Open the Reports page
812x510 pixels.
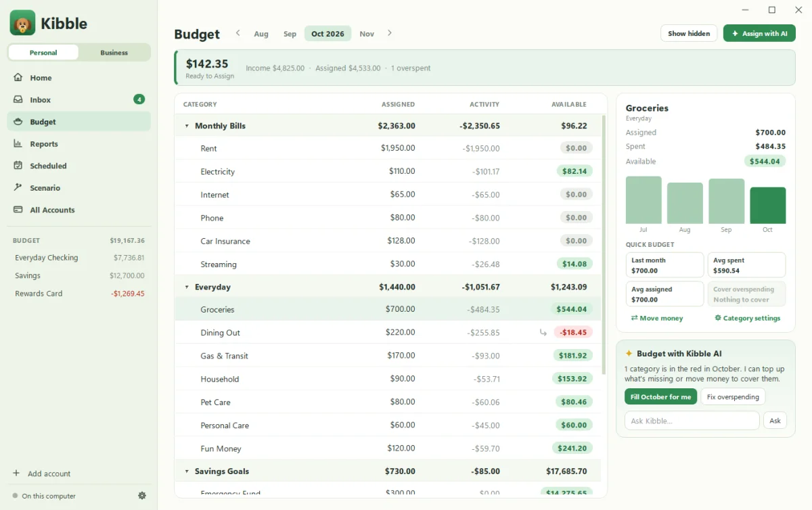pyautogui.click(x=79, y=143)
